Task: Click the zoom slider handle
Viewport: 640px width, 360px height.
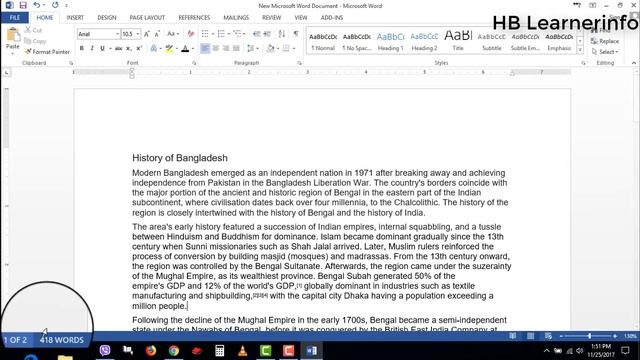Action: click(x=589, y=336)
